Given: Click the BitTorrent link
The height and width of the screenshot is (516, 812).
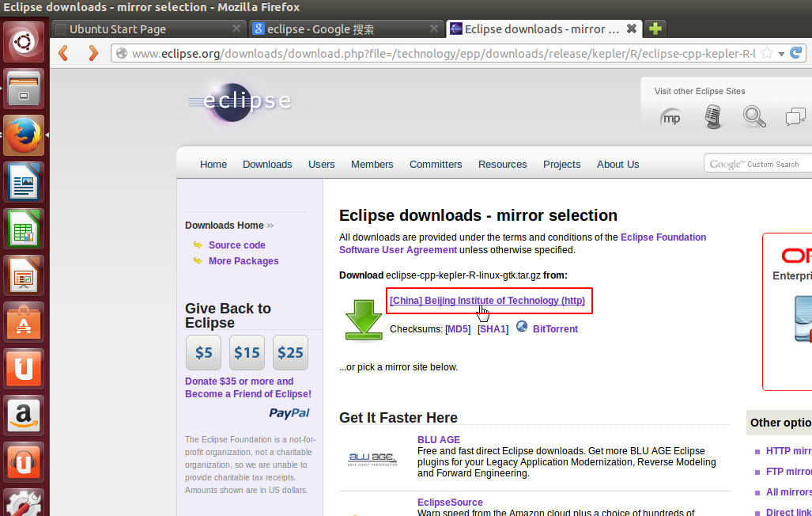Looking at the screenshot, I should coord(555,328).
